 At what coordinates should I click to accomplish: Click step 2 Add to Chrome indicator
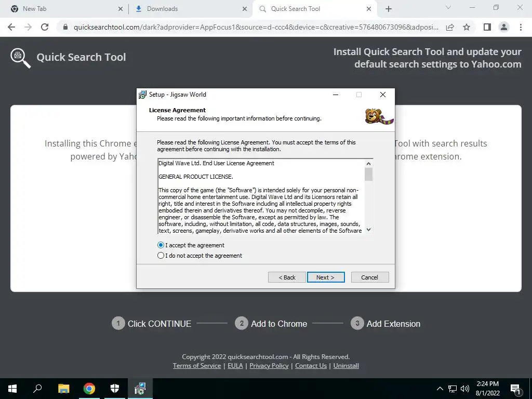pyautogui.click(x=271, y=324)
